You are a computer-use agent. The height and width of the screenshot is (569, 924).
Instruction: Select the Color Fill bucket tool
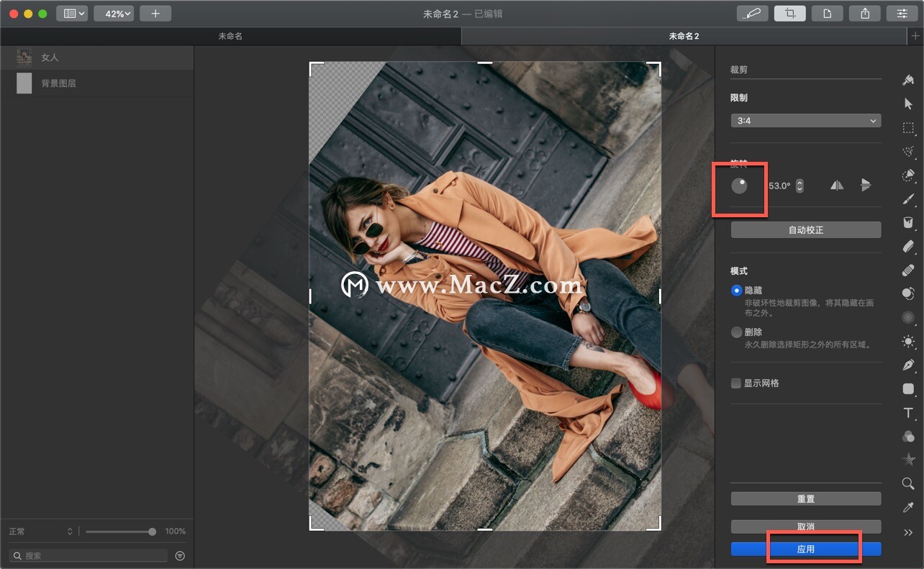pos(908,222)
